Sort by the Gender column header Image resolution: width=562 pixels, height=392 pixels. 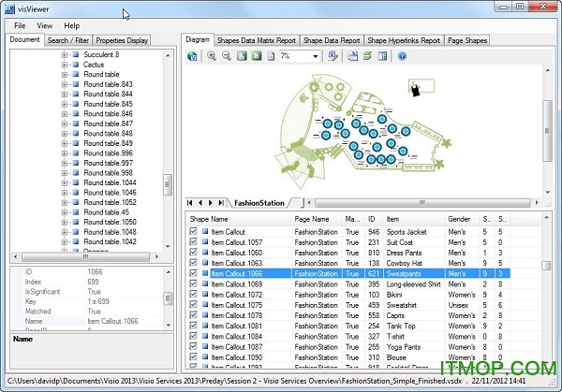coord(462,219)
